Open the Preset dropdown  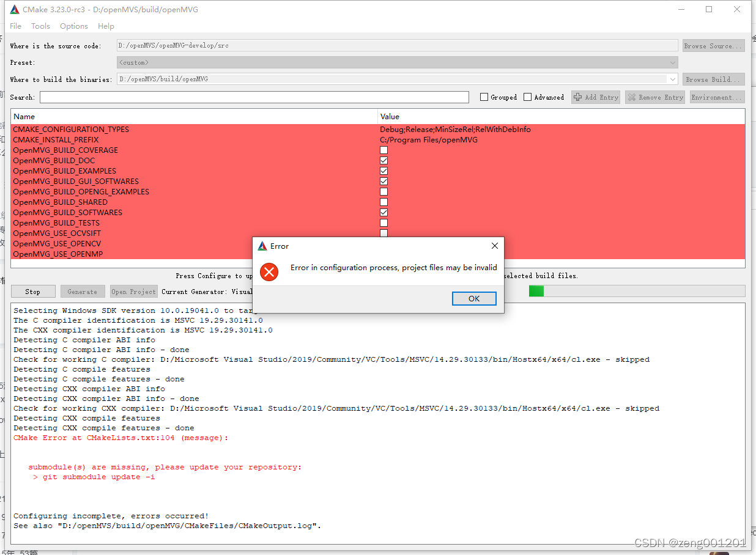[398, 62]
